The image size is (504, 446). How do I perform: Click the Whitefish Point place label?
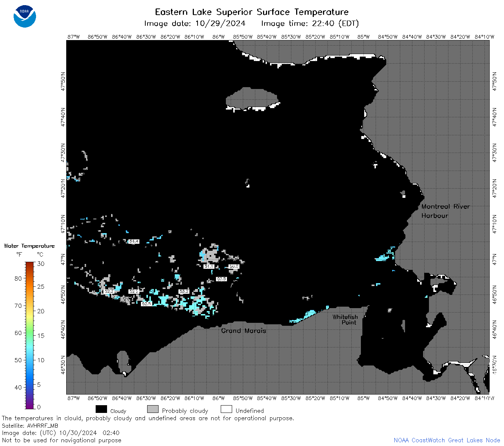(x=345, y=320)
